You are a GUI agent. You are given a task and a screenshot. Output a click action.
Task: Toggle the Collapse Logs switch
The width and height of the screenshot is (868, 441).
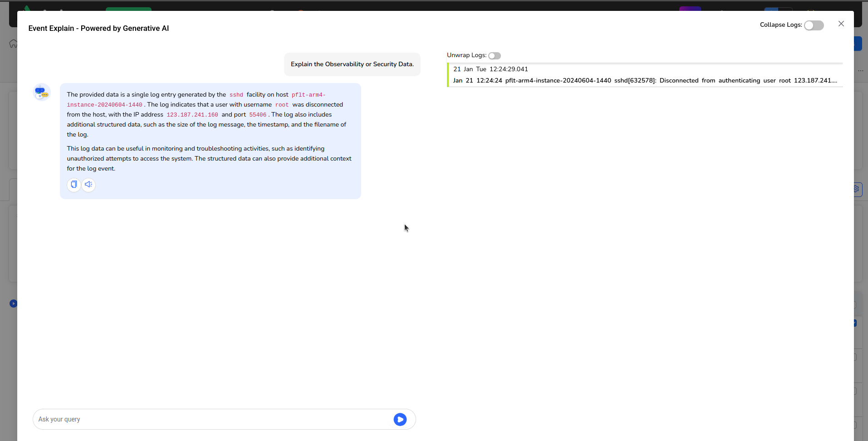click(814, 25)
